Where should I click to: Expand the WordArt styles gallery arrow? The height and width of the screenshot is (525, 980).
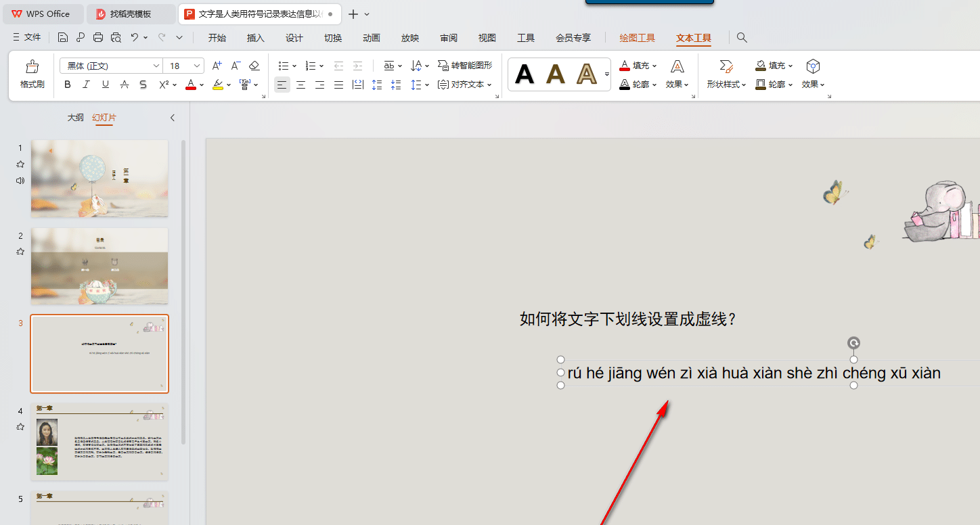click(x=607, y=73)
